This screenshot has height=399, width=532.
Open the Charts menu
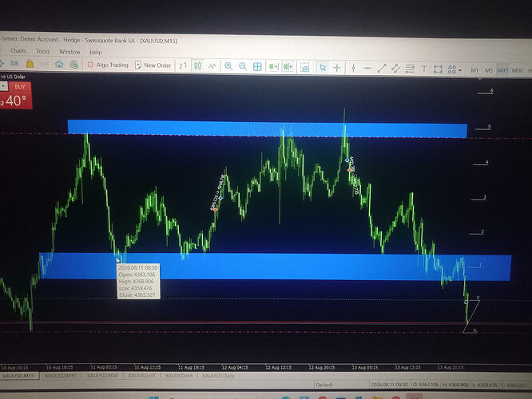pyautogui.click(x=18, y=51)
